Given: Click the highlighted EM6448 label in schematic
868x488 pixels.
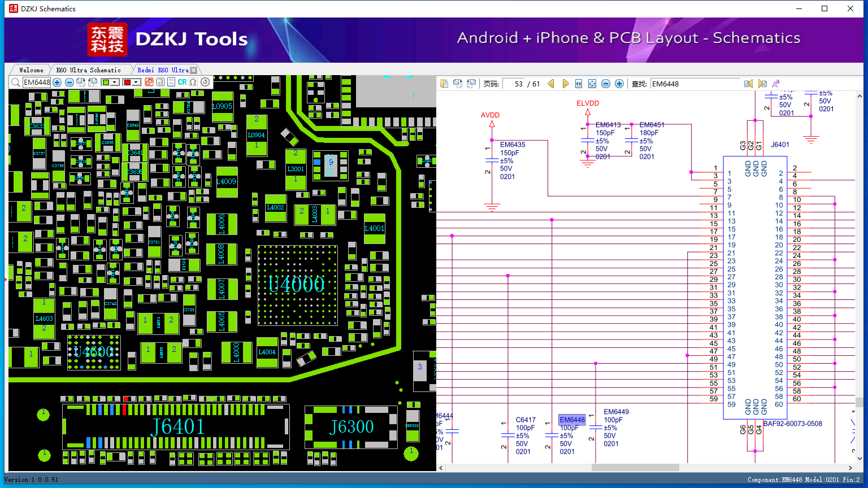Looking at the screenshot, I should point(572,420).
